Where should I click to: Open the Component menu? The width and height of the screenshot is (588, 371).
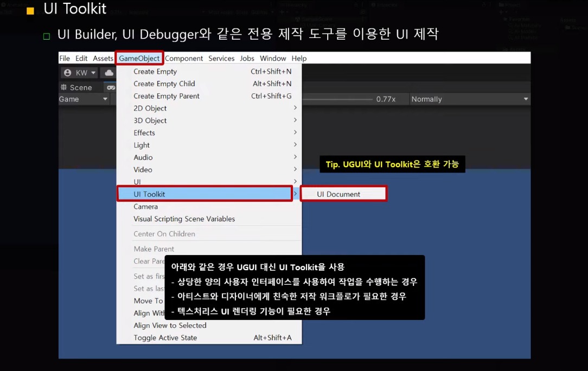184,59
